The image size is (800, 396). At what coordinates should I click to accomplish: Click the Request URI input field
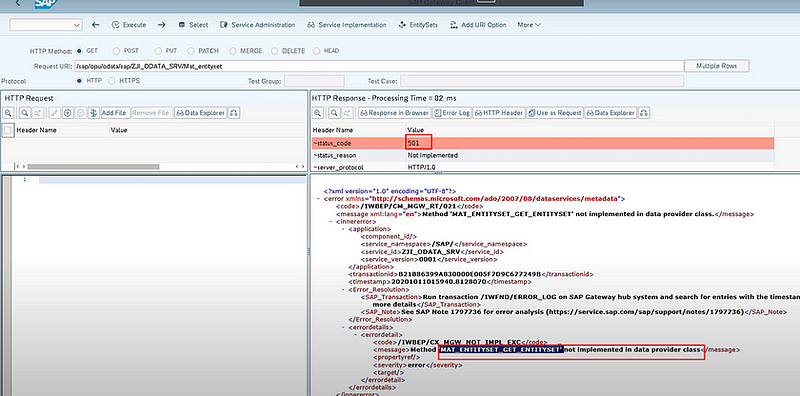(x=379, y=66)
